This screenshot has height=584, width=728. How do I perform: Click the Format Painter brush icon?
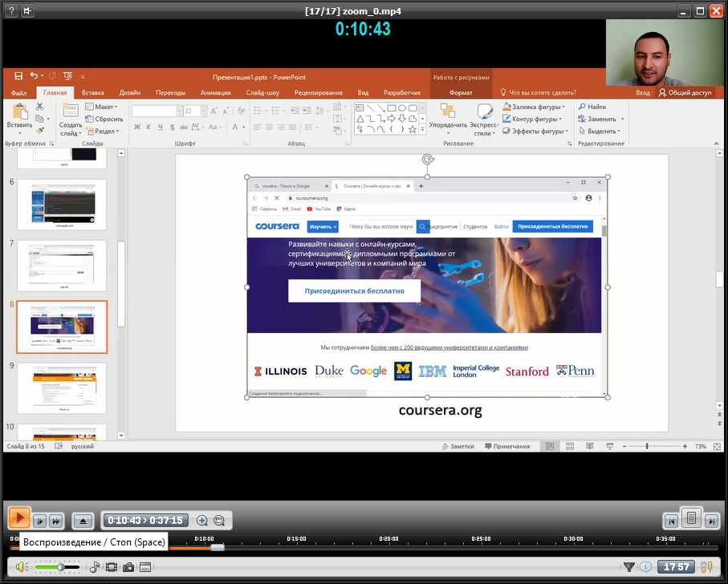click(40, 131)
